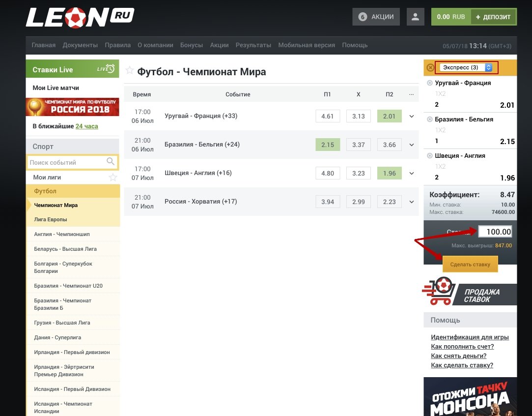Expand more markets for Бразилия - Бельгия
The width and height of the screenshot is (532, 416).
(412, 145)
